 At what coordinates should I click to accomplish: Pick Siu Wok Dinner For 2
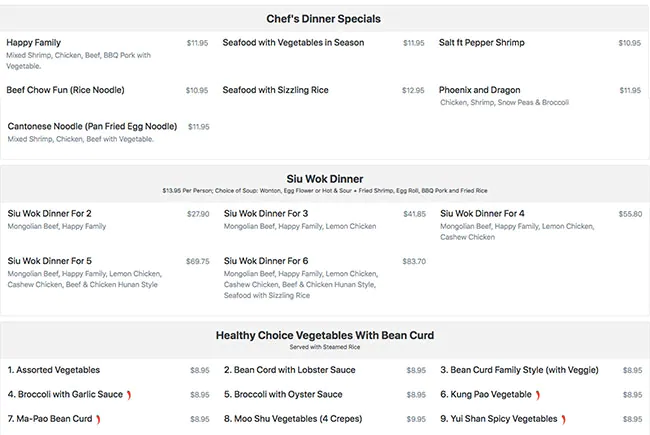[x=49, y=214]
